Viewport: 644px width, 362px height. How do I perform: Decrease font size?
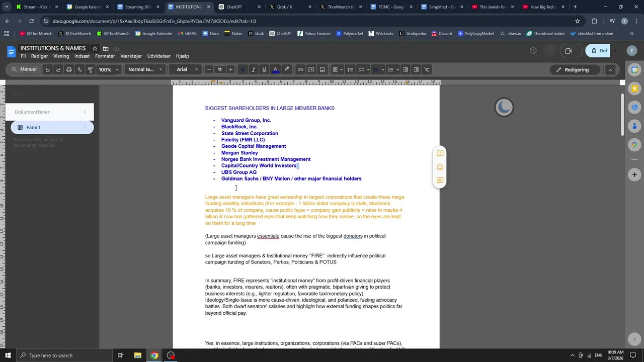tap(209, 69)
